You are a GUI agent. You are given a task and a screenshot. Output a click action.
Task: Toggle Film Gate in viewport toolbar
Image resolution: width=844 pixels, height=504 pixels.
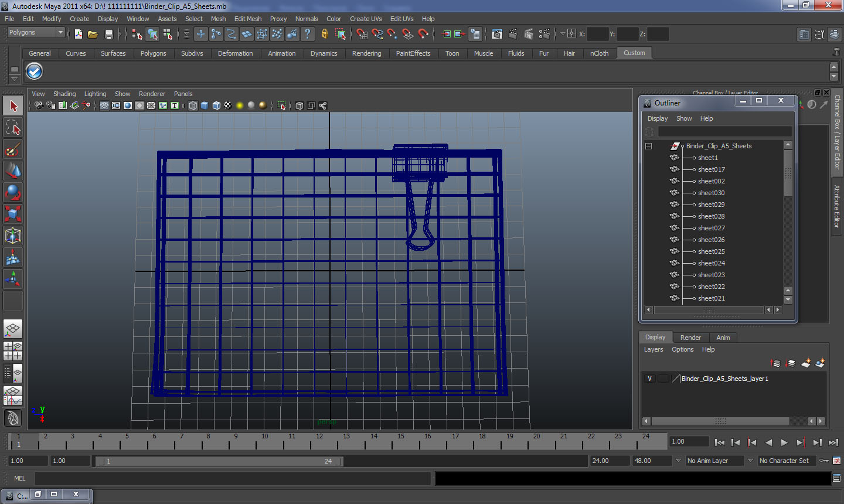click(x=116, y=105)
